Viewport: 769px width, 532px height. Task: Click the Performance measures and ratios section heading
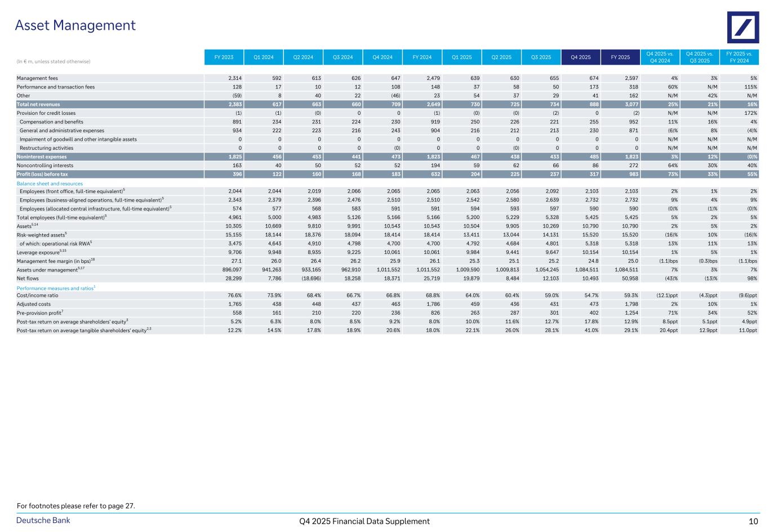(55, 288)
